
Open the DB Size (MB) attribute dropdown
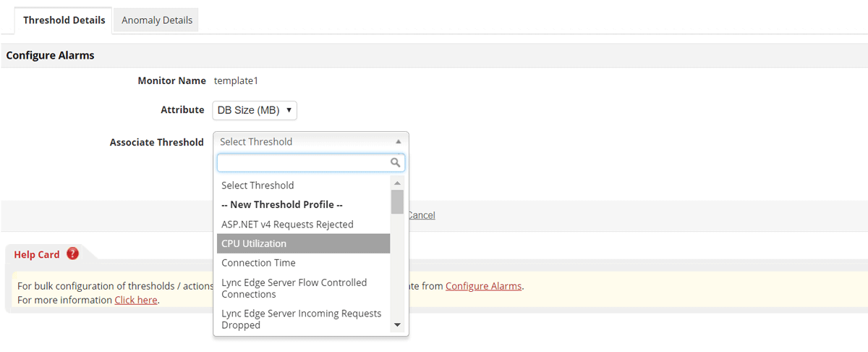[255, 110]
